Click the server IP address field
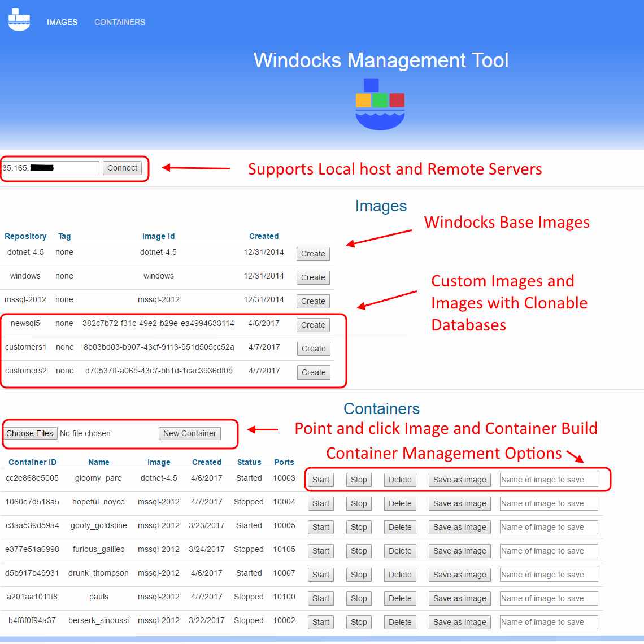 click(x=50, y=168)
